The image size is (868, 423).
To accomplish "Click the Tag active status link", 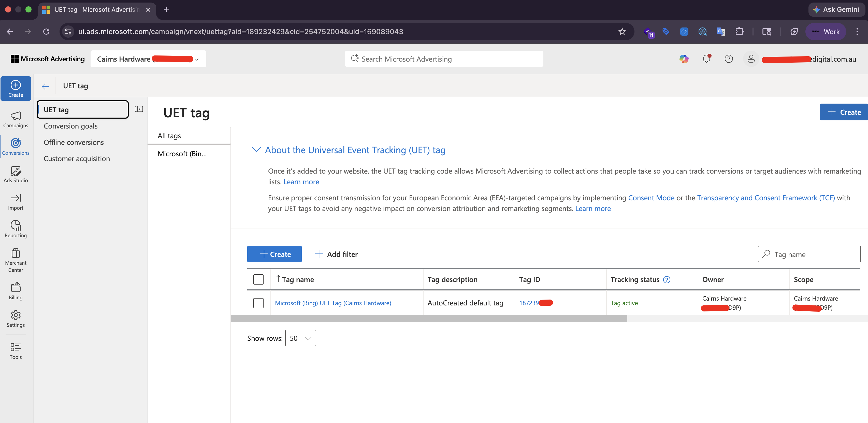I will click(624, 303).
